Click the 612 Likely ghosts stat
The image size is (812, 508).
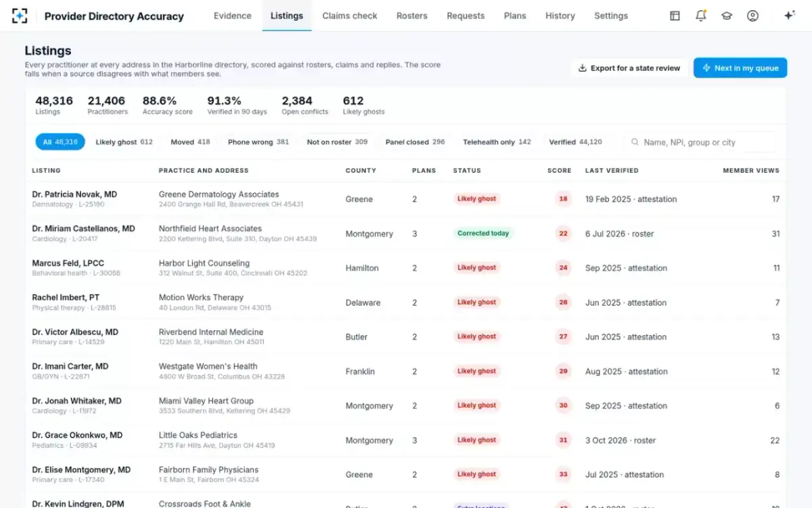tap(363, 105)
